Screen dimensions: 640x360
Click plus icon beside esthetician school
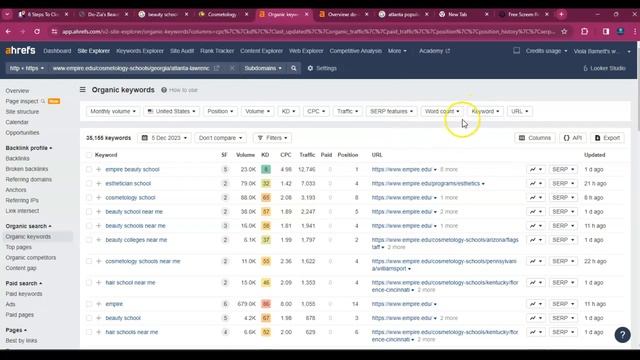pyautogui.click(x=98, y=184)
